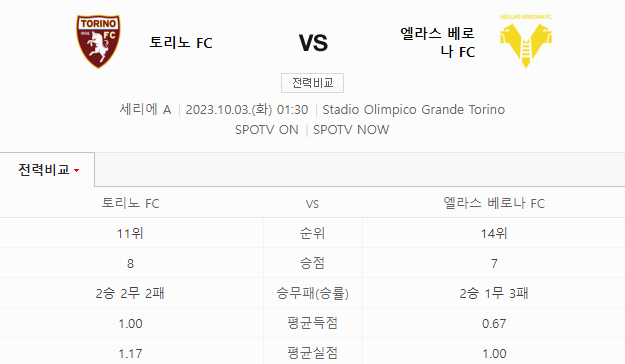Click the 엘라스 베로나 FC header name
Viewport: 625px width, 364px height.
(x=437, y=42)
